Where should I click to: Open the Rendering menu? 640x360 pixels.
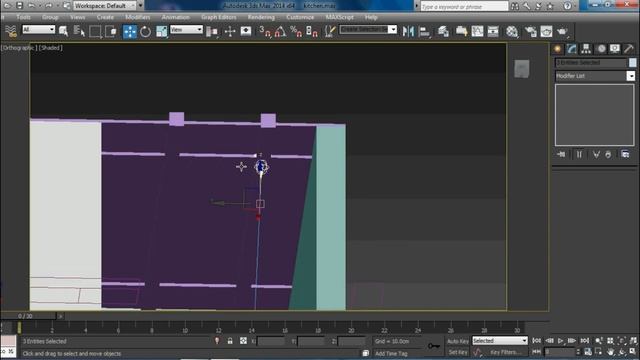tap(261, 18)
